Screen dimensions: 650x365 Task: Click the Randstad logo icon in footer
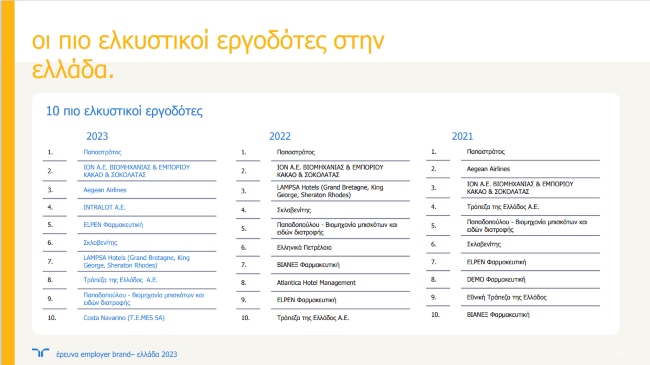(41, 353)
